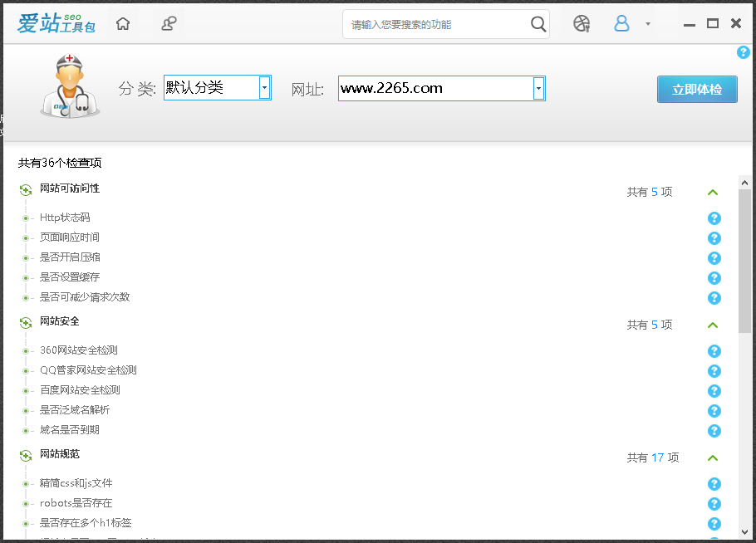Click the help icon next to robots是否存在
756x543 pixels.
coord(714,503)
